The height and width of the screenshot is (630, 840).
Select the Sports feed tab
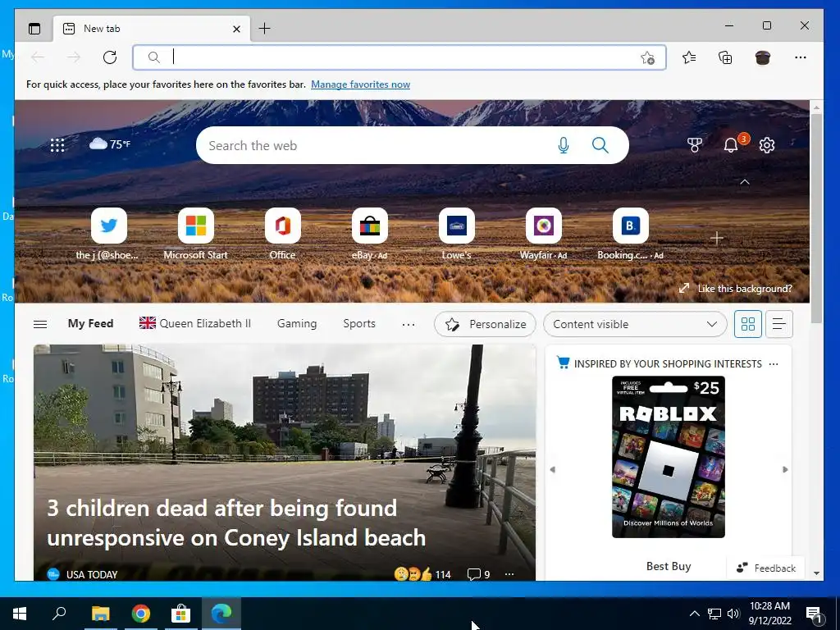pos(359,323)
